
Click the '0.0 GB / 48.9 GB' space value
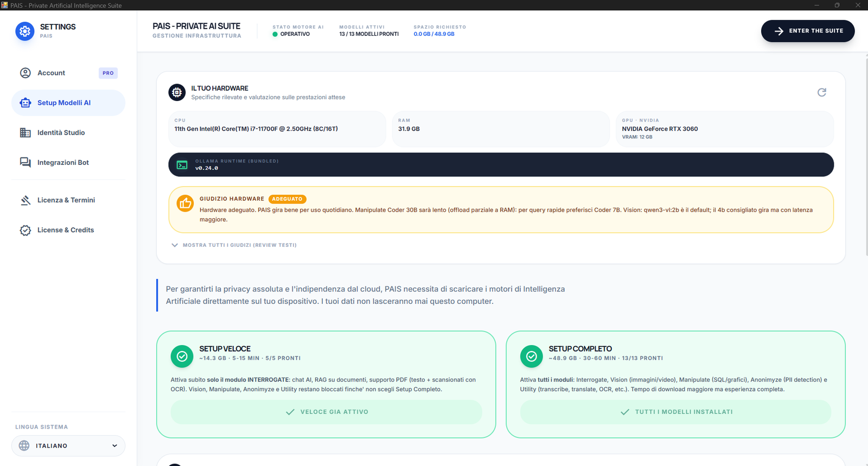coord(434,34)
